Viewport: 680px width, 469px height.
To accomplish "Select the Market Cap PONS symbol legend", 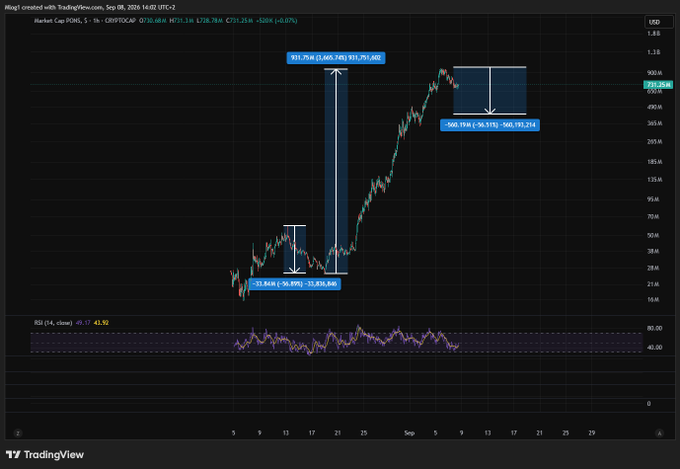I will tap(85, 20).
